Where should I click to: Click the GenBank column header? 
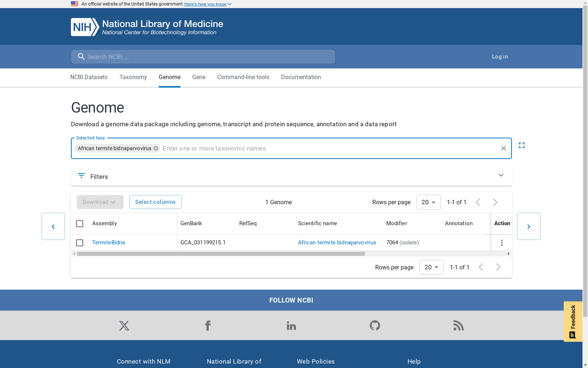point(191,223)
